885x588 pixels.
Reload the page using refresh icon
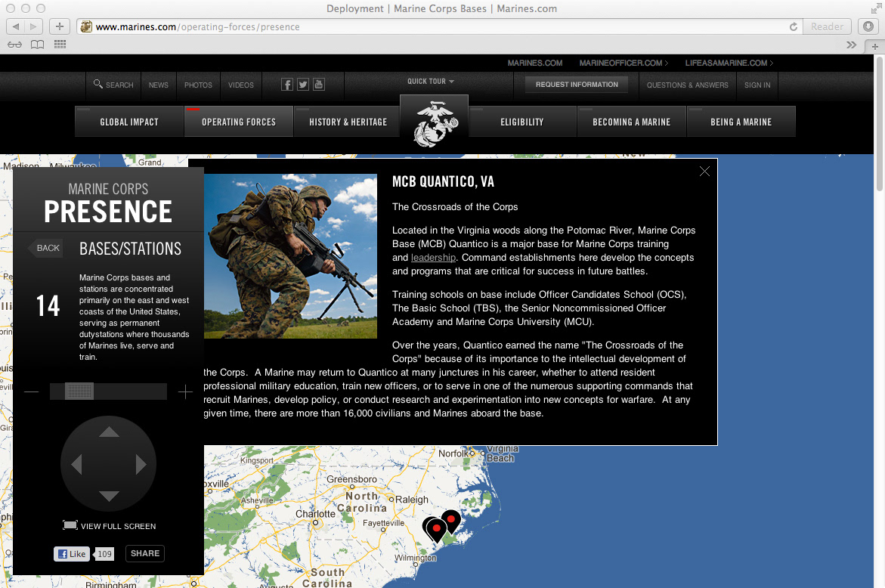tap(793, 26)
